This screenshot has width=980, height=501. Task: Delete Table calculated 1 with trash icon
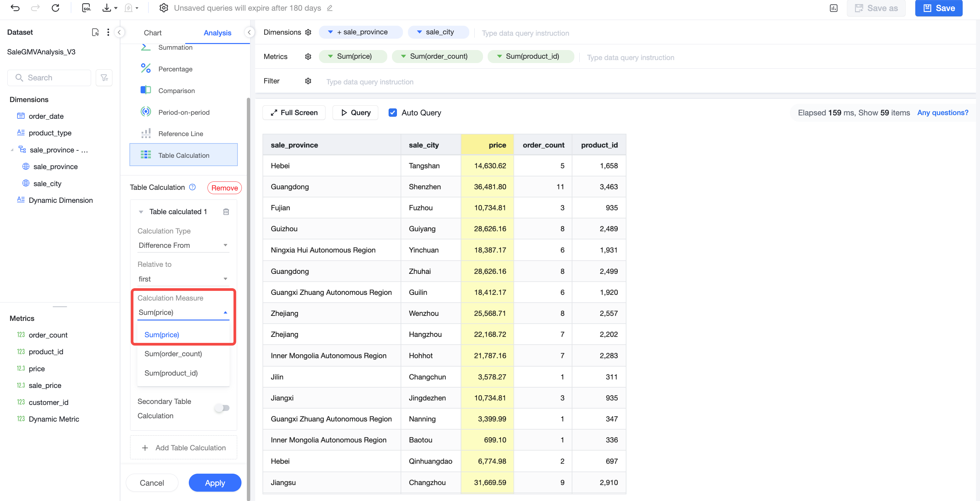226,211
